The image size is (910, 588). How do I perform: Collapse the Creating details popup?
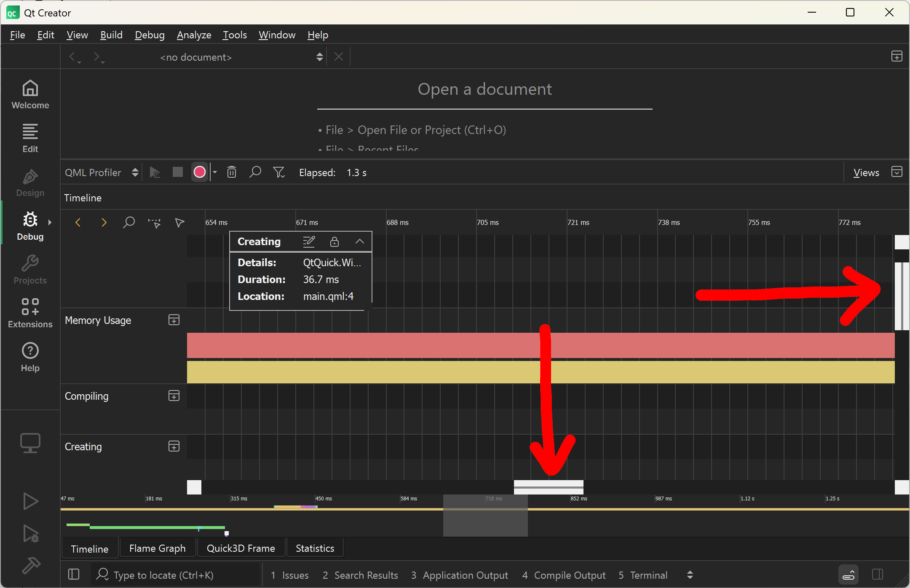360,241
